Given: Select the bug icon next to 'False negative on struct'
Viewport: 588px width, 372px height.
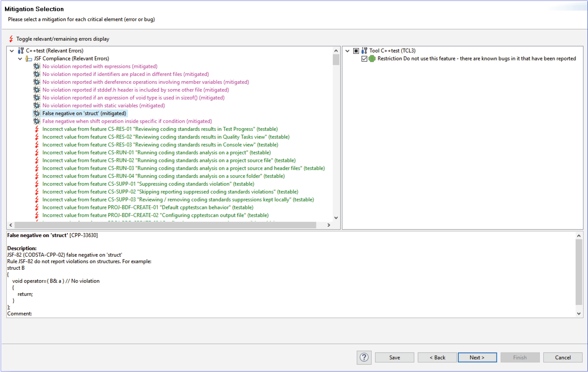Looking at the screenshot, I should [x=37, y=113].
